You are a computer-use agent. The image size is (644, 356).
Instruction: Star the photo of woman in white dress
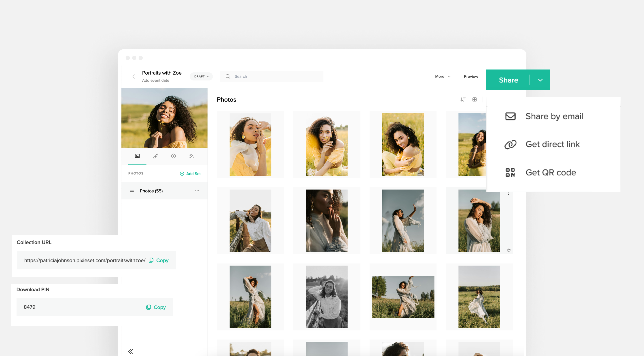pyautogui.click(x=509, y=250)
